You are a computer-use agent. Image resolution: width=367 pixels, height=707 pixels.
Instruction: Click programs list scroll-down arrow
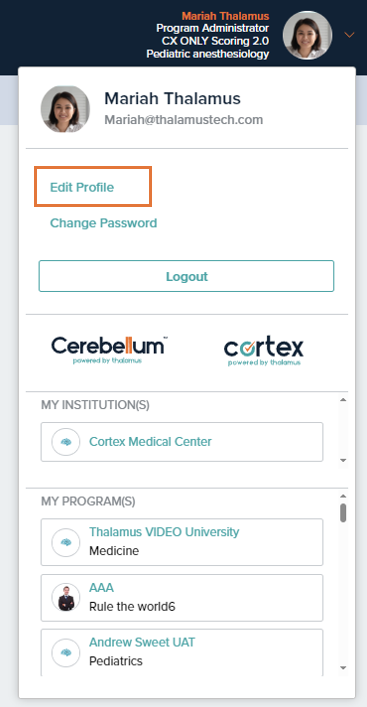pos(343,667)
